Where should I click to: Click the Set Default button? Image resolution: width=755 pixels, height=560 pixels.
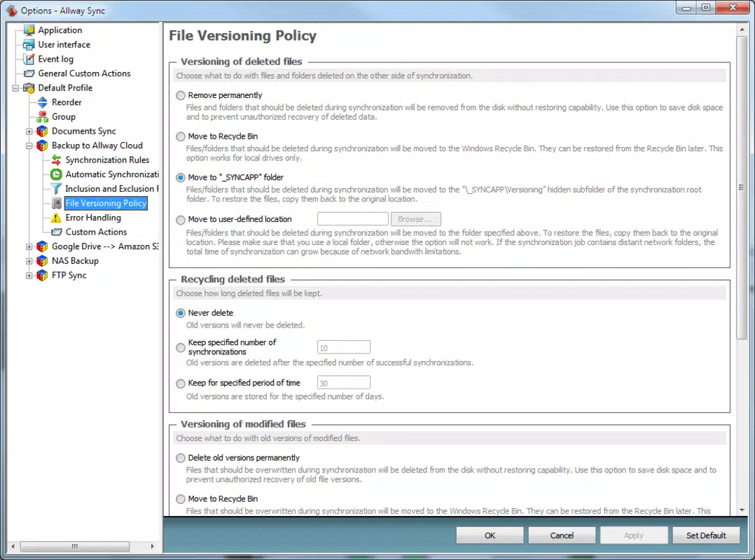[706, 535]
